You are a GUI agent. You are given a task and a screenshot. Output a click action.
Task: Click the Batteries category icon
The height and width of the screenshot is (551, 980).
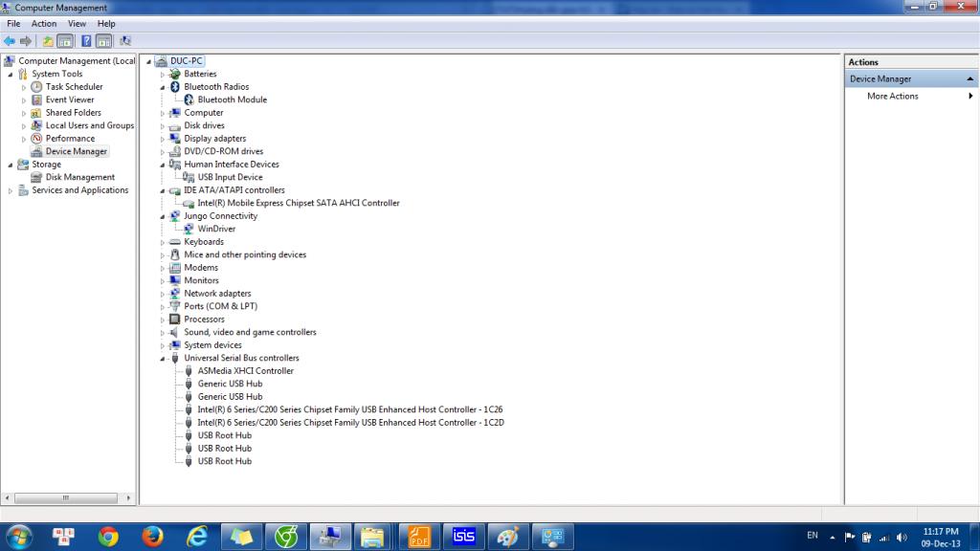tap(175, 74)
